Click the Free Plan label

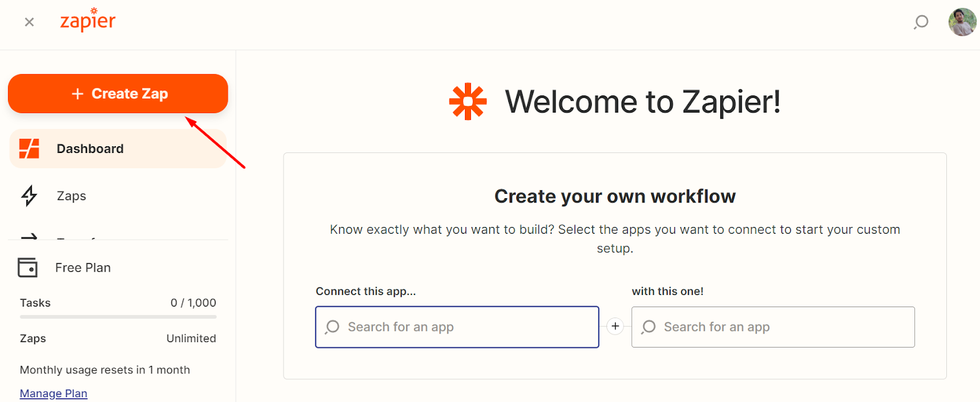coord(83,267)
